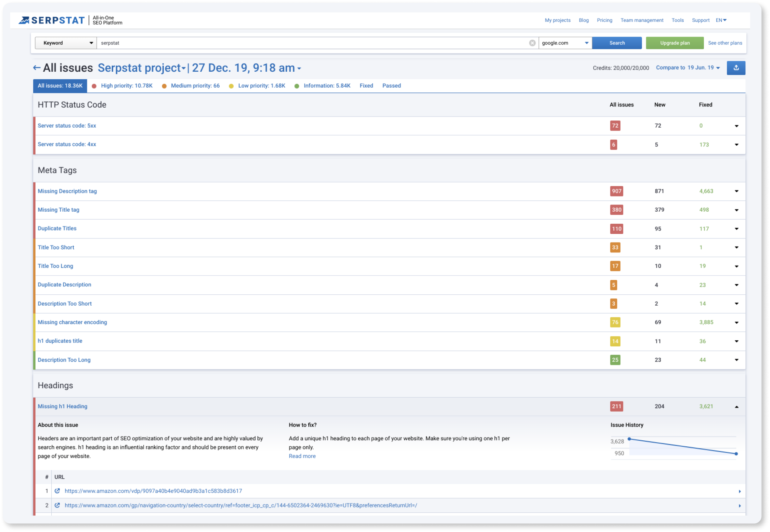Click the blue Search button
Viewport: 770px width, 532px height.
click(617, 43)
